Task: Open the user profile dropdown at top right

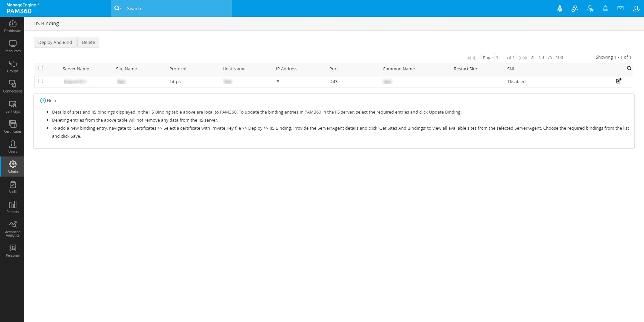Action: [x=636, y=8]
